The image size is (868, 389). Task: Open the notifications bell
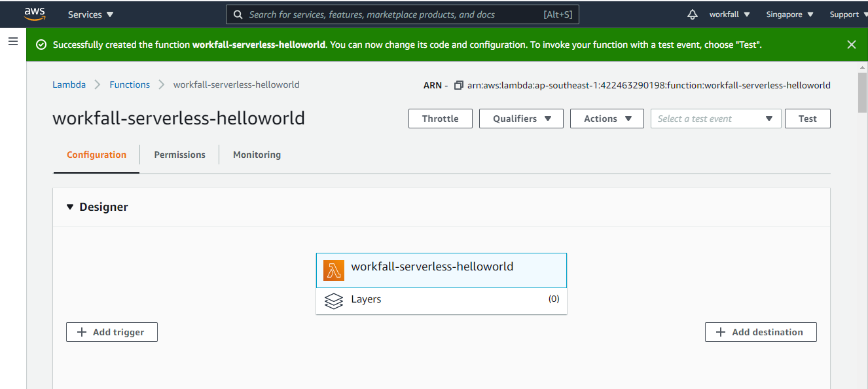tap(693, 14)
